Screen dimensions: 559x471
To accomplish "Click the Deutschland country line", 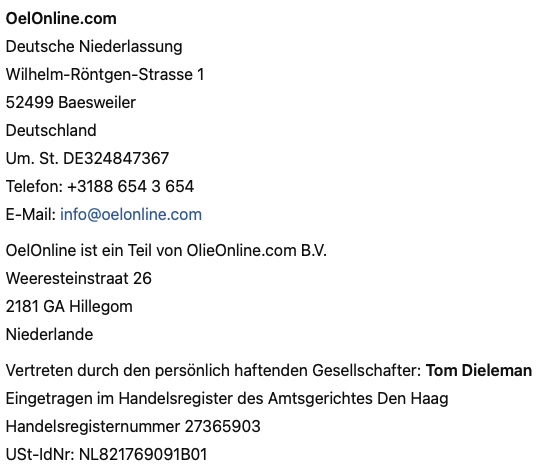I will click(x=51, y=130).
